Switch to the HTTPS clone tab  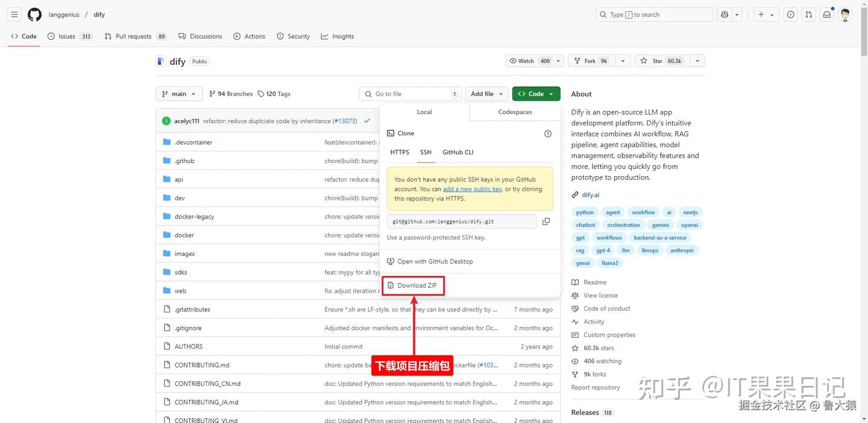pos(399,152)
